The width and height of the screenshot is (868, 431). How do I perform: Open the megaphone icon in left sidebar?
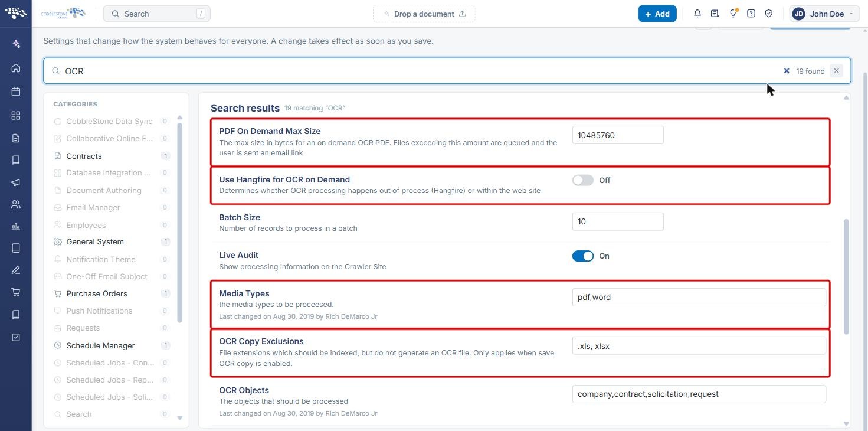tap(16, 182)
